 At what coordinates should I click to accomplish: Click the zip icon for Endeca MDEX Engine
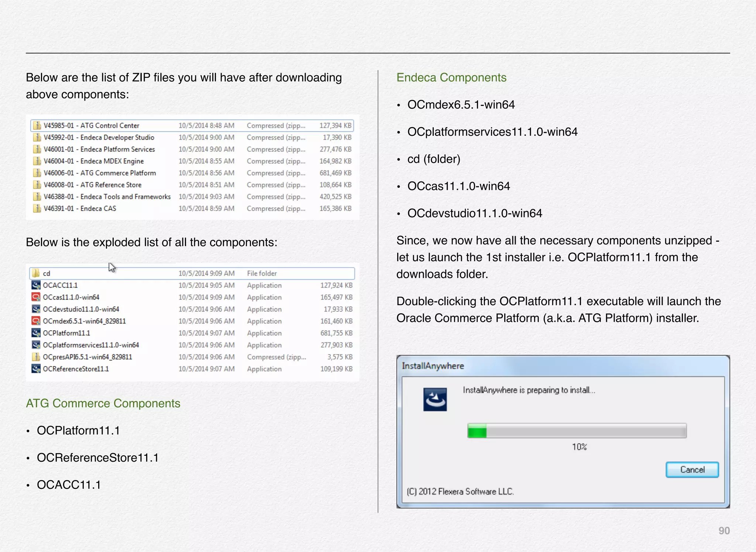tap(37, 161)
